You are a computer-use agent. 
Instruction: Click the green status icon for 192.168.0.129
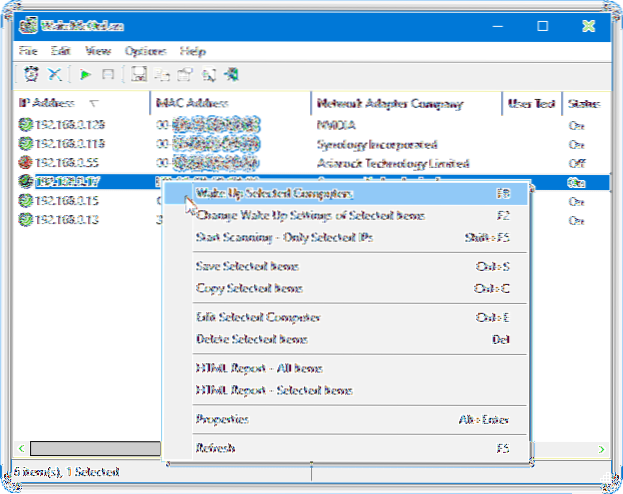pyautogui.click(x=26, y=125)
